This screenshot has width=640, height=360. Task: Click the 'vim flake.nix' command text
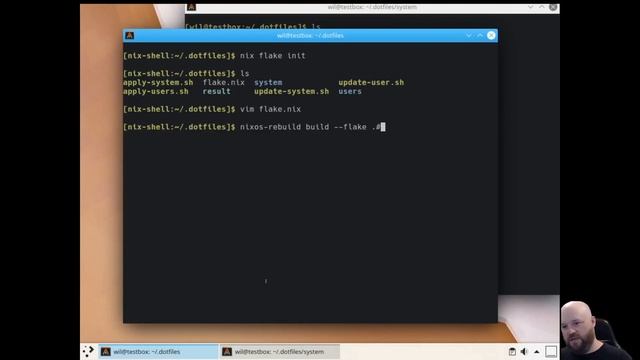pyautogui.click(x=270, y=109)
